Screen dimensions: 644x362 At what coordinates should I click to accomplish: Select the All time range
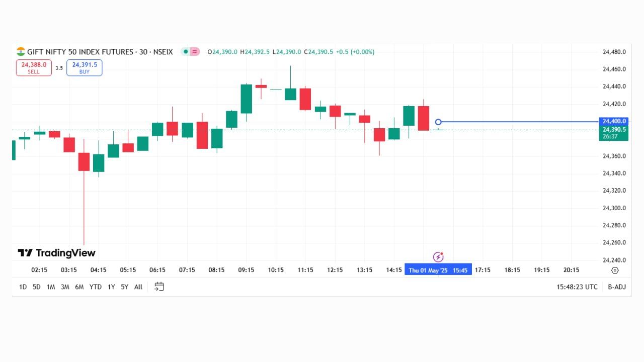[x=138, y=287]
